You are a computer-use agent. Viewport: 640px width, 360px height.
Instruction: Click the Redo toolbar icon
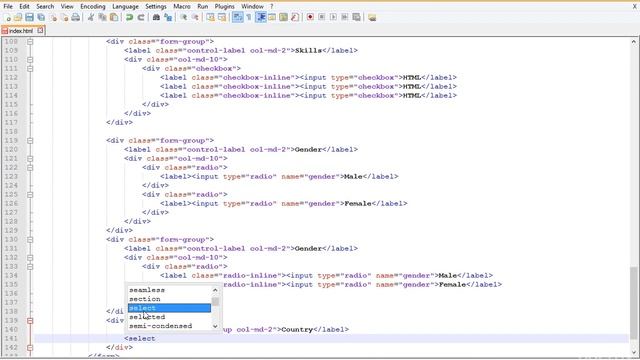click(x=141, y=18)
